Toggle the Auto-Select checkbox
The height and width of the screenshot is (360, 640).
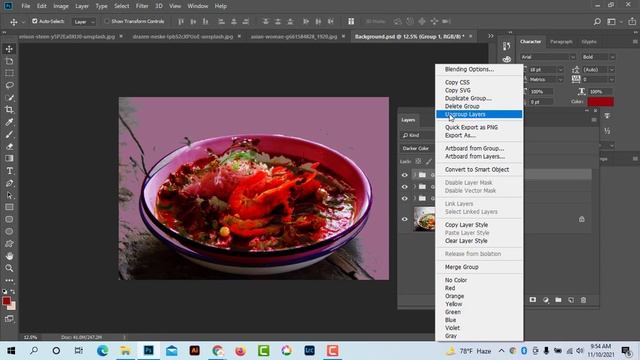[35, 21]
